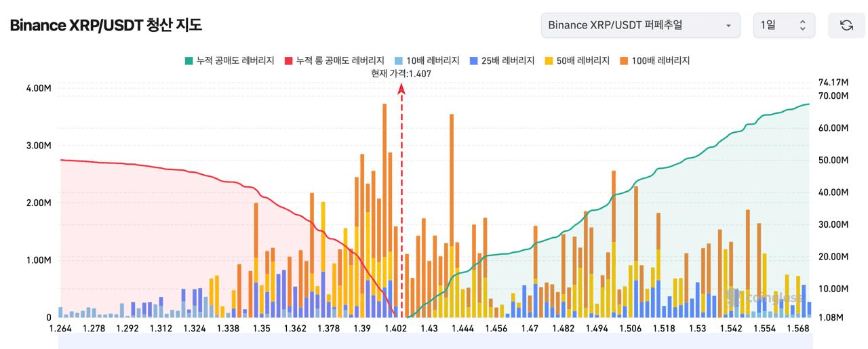Click the 30.00M right axis label
The height and width of the screenshot is (349, 868).
pyautogui.click(x=833, y=224)
